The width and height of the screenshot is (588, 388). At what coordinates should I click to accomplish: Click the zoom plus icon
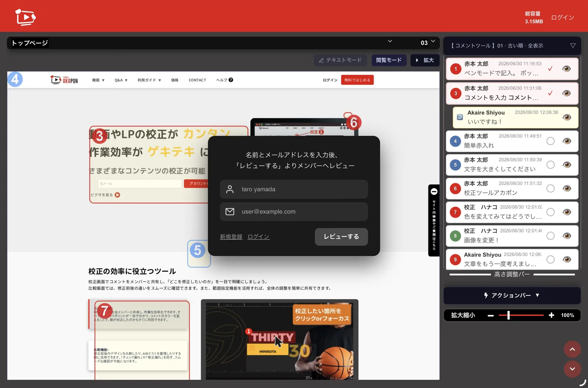tap(551, 315)
